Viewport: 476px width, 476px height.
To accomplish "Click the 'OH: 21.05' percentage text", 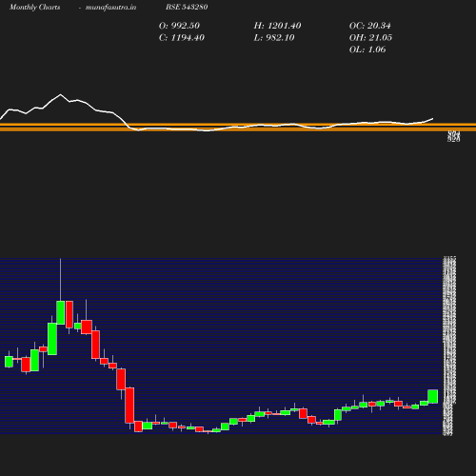I will pos(370,37).
